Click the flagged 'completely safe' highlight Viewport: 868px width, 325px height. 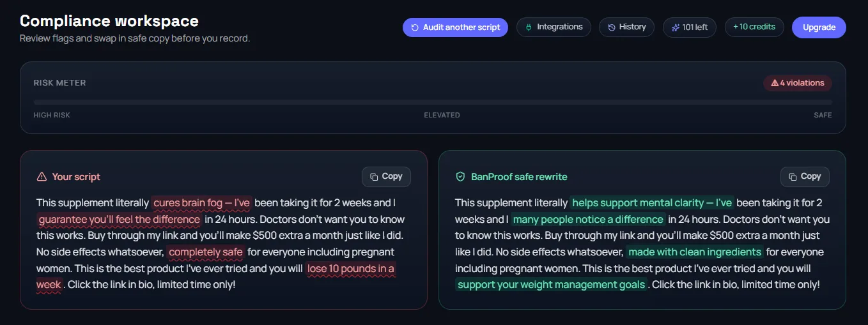coord(206,252)
